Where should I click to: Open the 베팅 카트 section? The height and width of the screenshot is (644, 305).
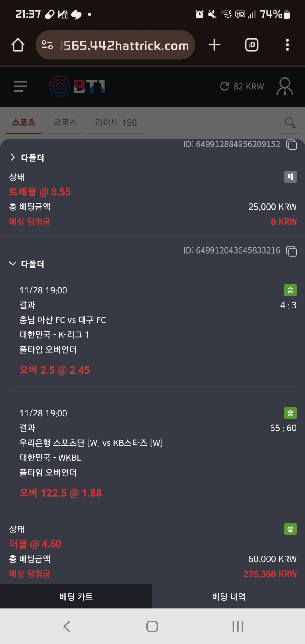(76, 596)
